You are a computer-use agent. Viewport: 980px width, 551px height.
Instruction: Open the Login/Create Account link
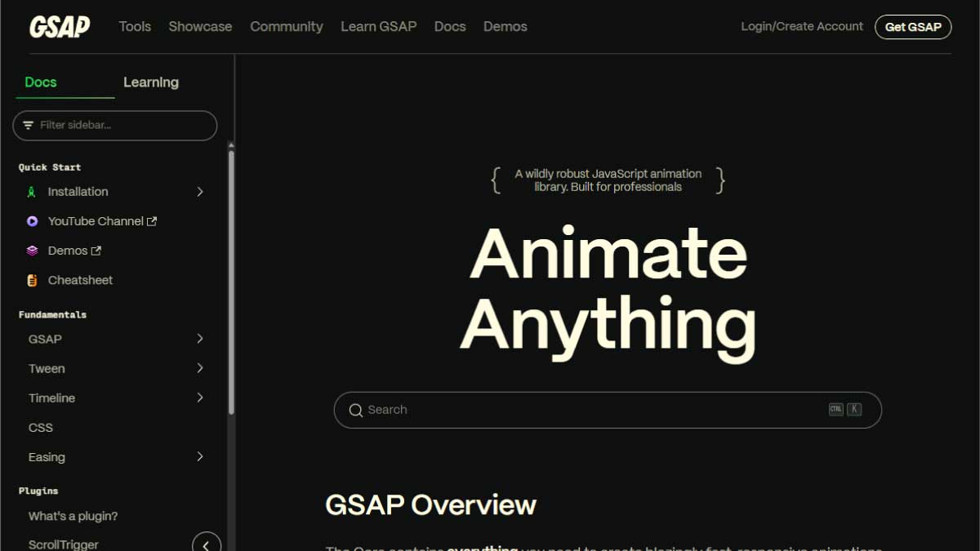801,27
